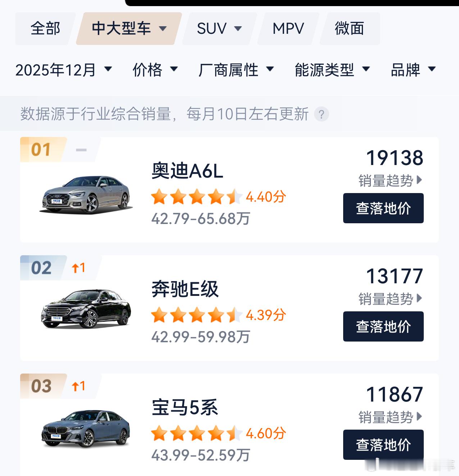Expand the 品牌 filter dropdown
This screenshot has height=476, width=459.
[x=413, y=70]
